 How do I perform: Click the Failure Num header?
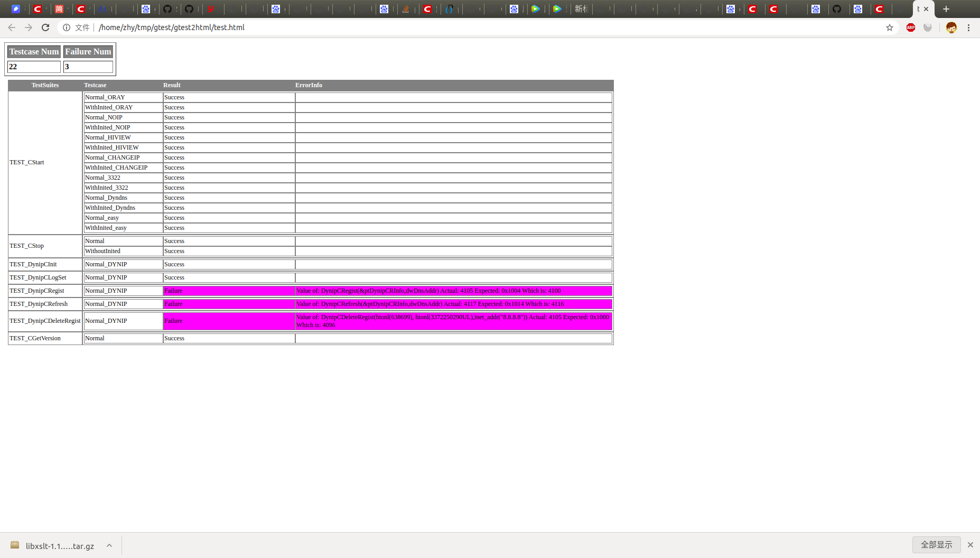tap(88, 52)
